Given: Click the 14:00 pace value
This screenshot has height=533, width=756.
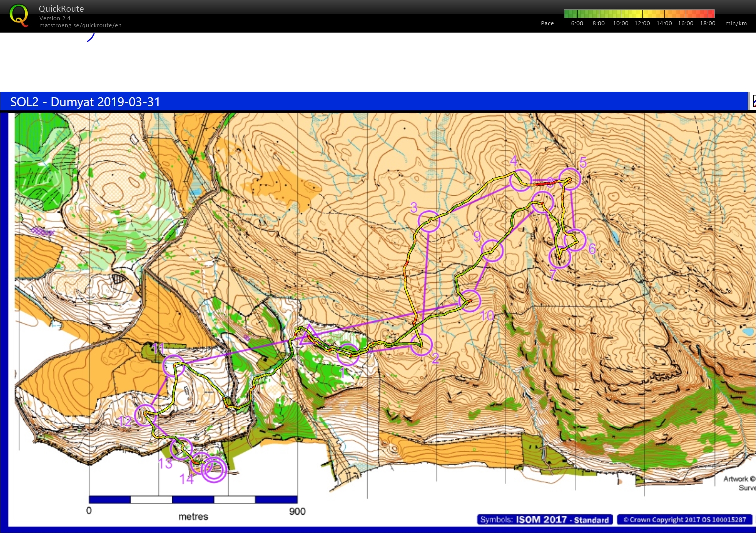Looking at the screenshot, I should (664, 23).
